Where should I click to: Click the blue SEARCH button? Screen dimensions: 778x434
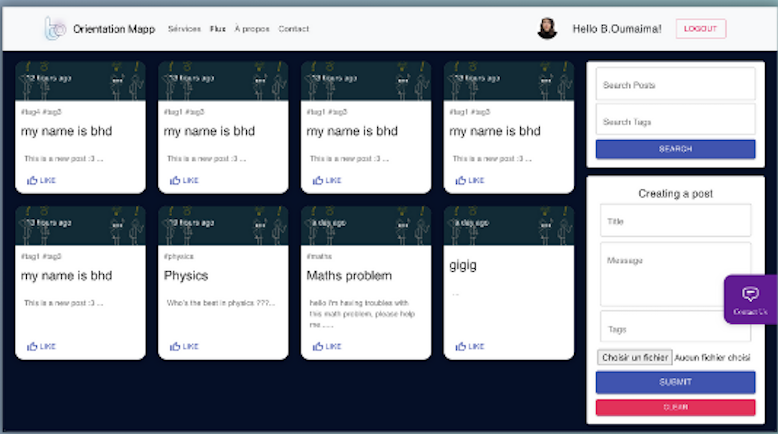675,149
